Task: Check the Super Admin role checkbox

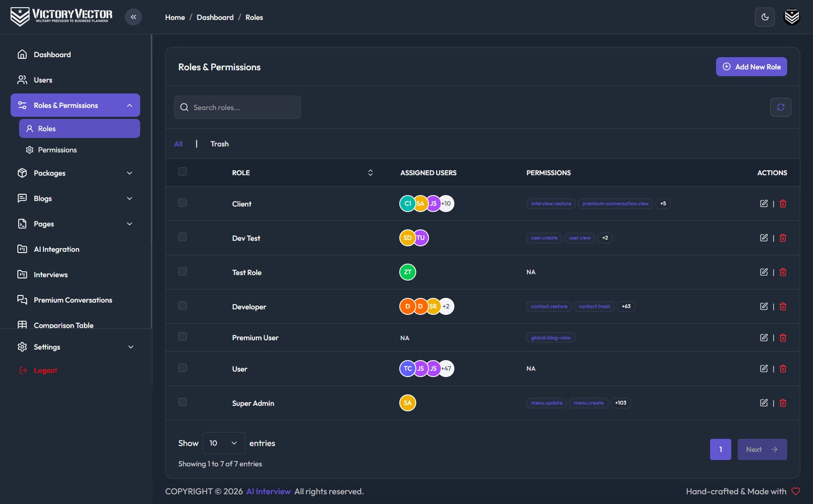Action: [183, 402]
